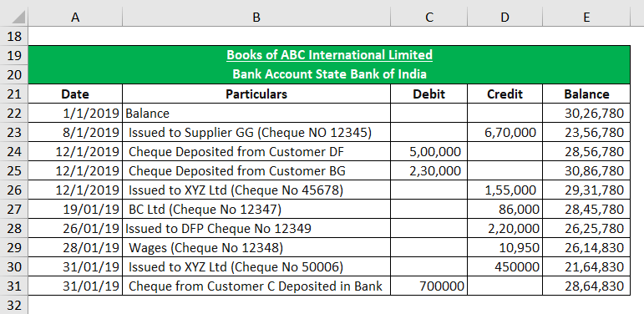Viewport: 644px width, 314px height.
Task: Click 'Wages (Cheque No 12348)' cell
Action: [256, 247]
